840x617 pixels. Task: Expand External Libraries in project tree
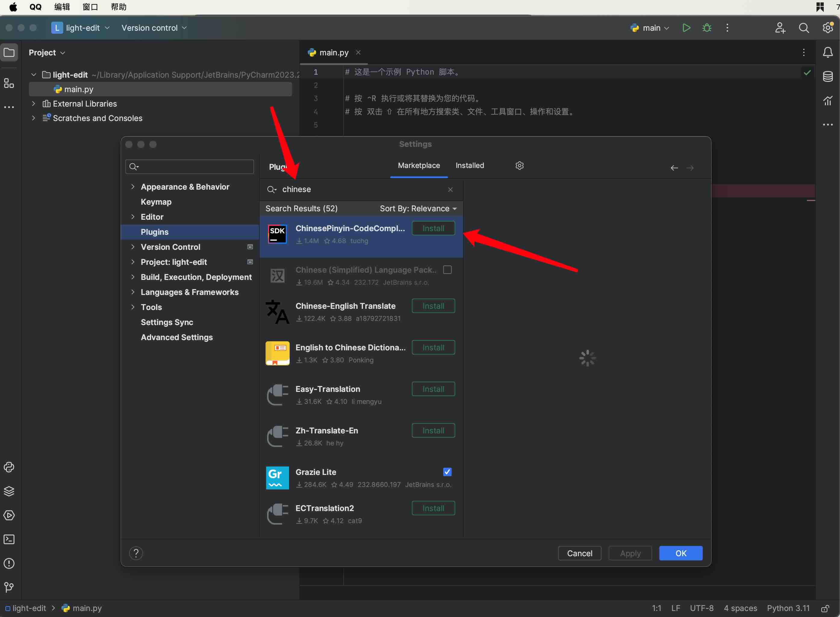(33, 104)
